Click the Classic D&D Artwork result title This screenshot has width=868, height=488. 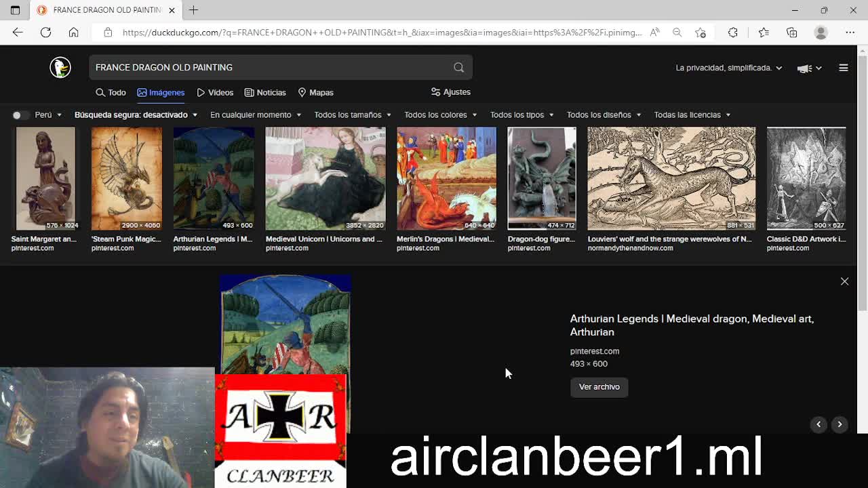tap(806, 239)
